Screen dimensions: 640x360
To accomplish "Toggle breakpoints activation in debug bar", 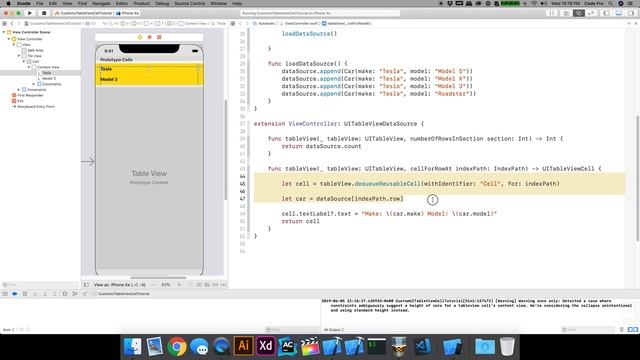I will click(x=15, y=294).
